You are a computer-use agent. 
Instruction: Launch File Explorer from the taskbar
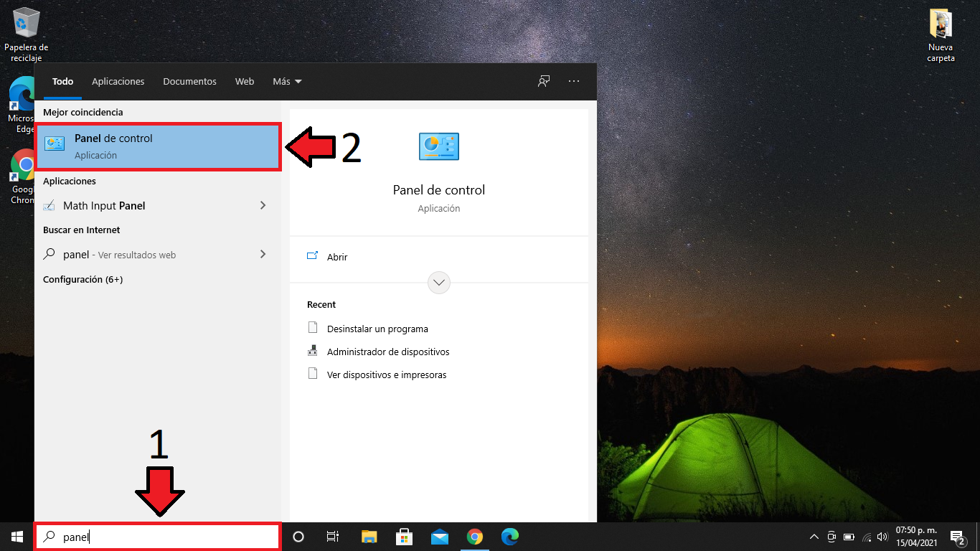pyautogui.click(x=369, y=537)
